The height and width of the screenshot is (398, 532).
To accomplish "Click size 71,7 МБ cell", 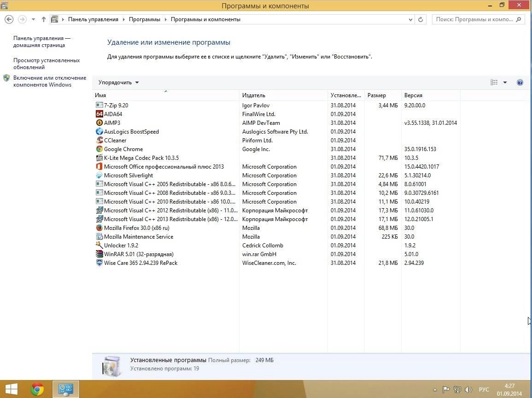I will pos(388,158).
